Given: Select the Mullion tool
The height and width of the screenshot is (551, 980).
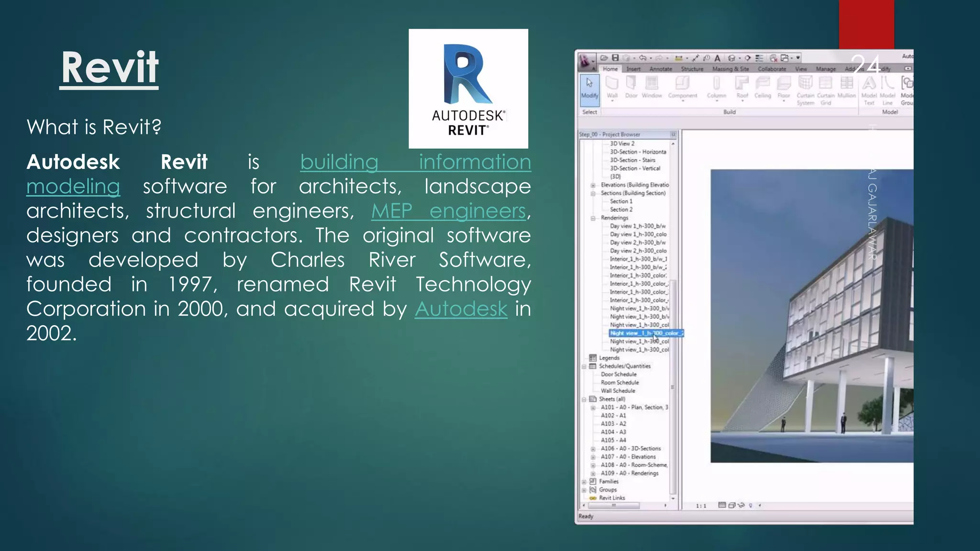Looking at the screenshot, I should click(x=846, y=87).
